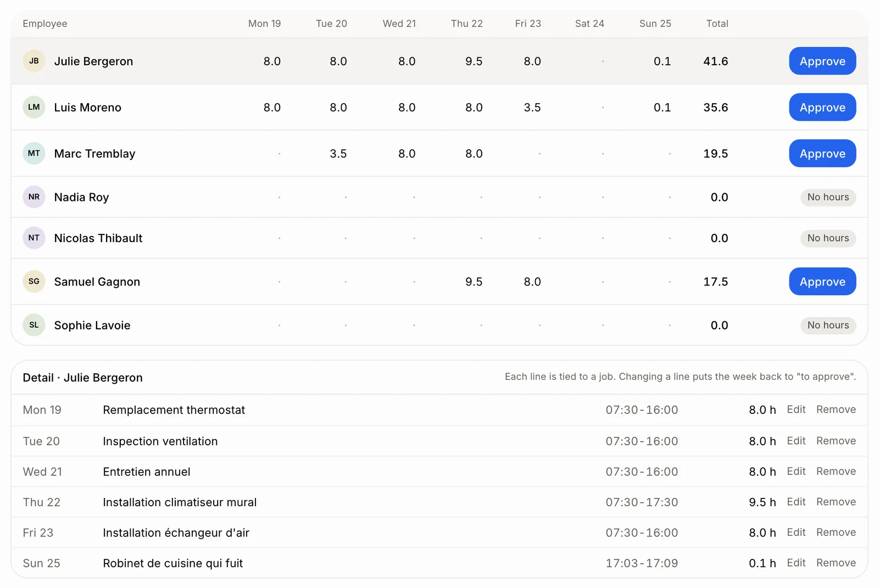Remove the Robinet de cuisine qui fuit line
This screenshot has height=588, width=879.
[836, 563]
